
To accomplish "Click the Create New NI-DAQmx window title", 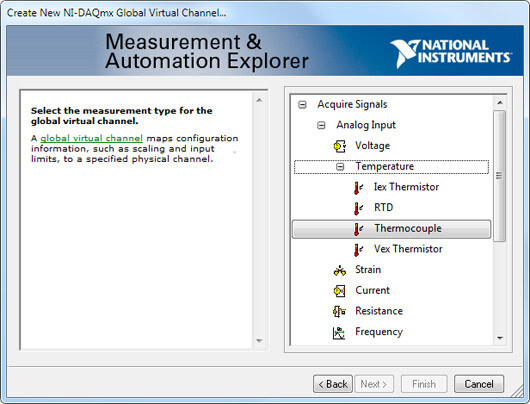I will click(x=116, y=13).
